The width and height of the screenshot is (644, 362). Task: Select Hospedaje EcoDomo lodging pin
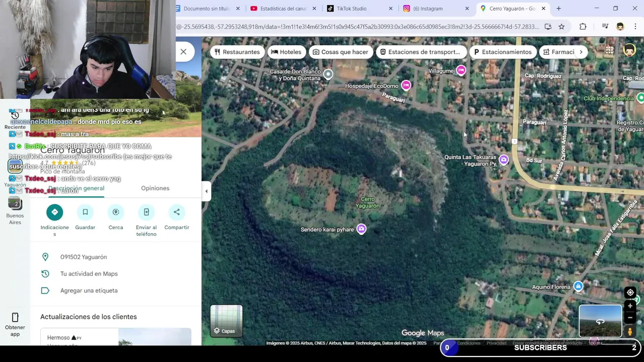(x=406, y=85)
